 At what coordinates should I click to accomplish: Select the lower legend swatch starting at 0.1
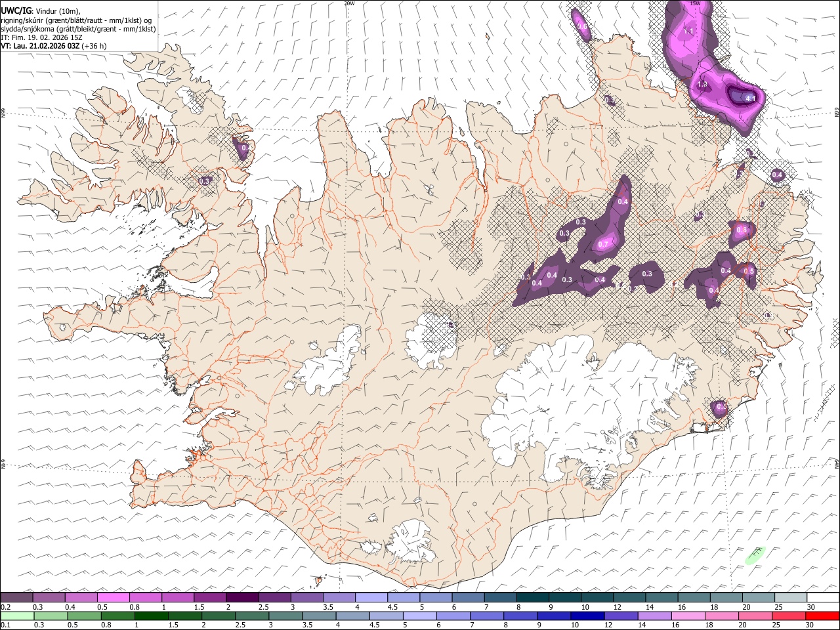click(x=17, y=616)
